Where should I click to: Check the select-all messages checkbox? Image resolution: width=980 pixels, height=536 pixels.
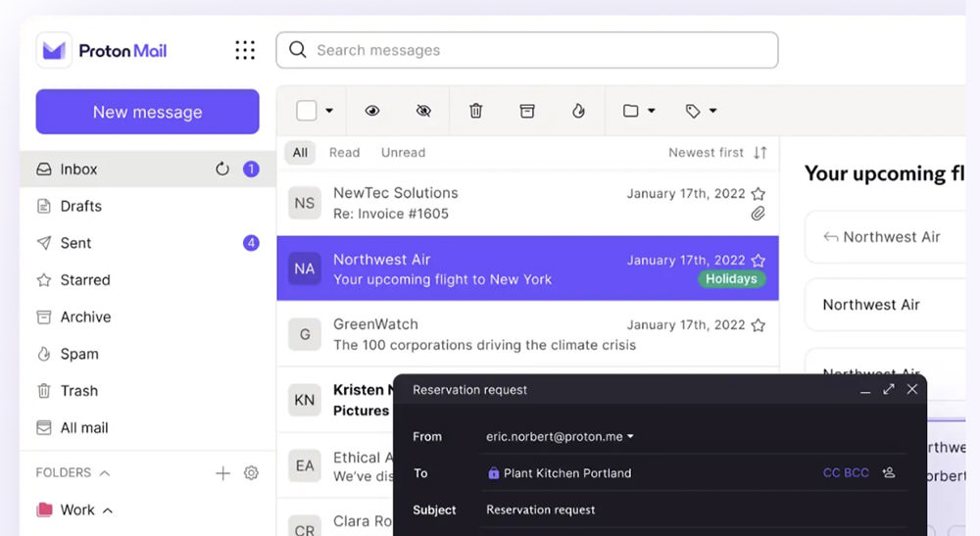point(306,111)
